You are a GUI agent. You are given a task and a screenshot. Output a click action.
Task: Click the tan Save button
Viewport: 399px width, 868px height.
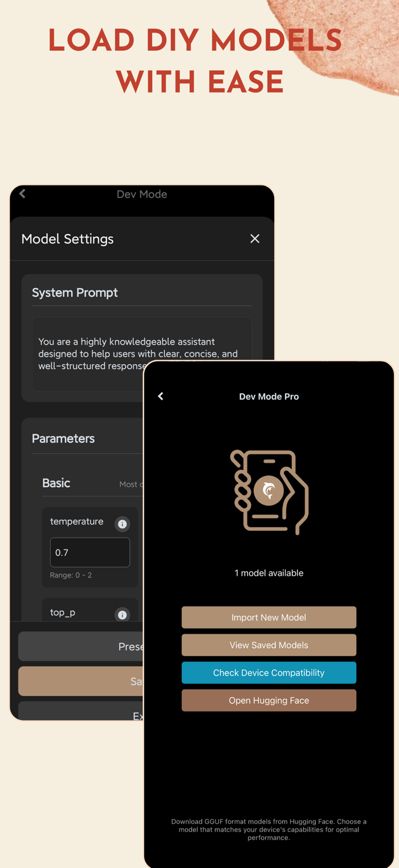tap(81, 681)
